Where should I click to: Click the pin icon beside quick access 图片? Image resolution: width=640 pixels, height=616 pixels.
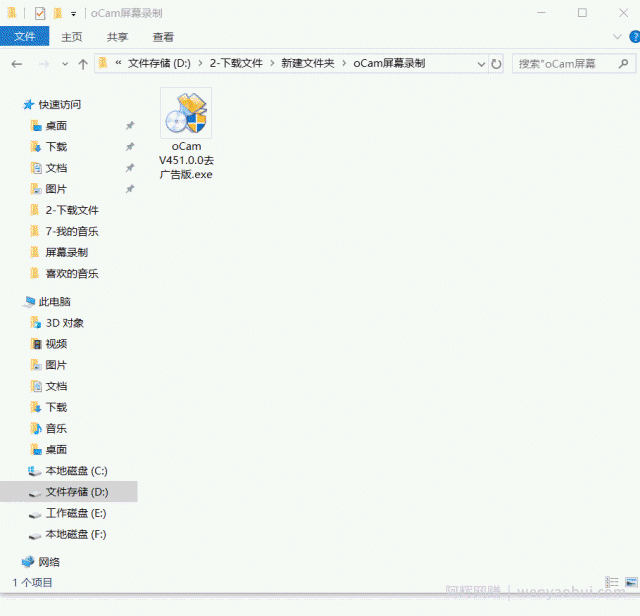(x=130, y=189)
